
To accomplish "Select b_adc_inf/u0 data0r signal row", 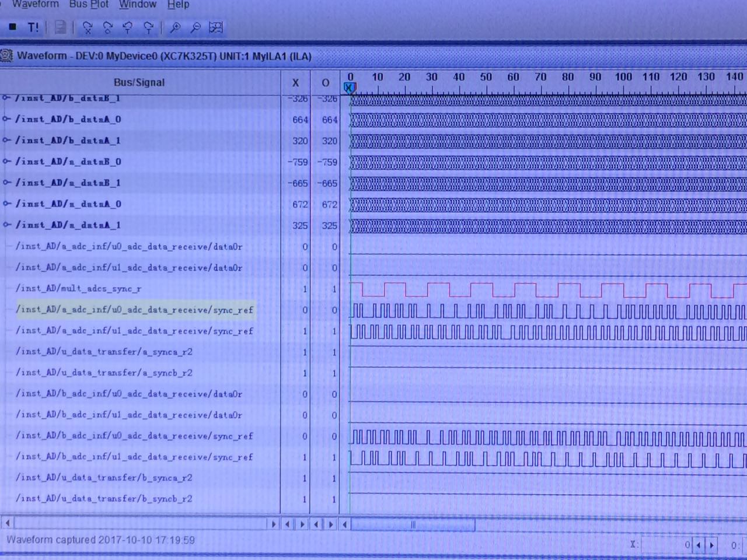I will point(129,394).
